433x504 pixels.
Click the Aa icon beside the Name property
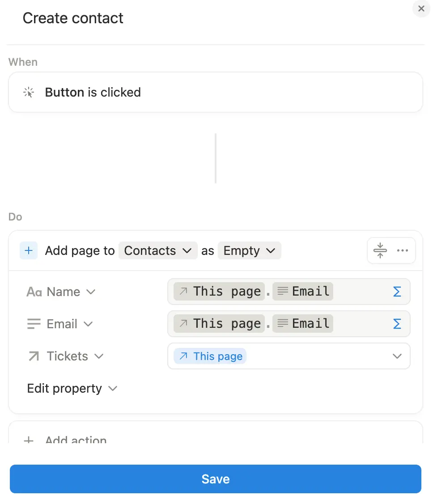[33, 292]
